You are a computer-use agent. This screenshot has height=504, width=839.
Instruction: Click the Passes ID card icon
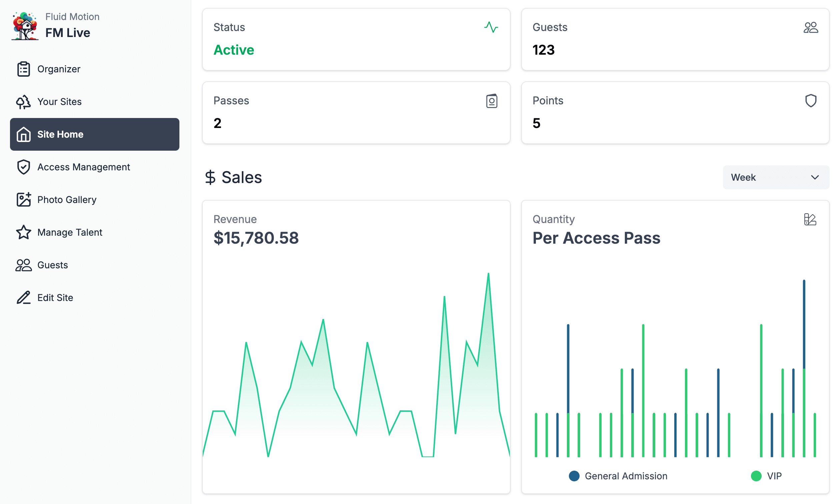click(491, 101)
